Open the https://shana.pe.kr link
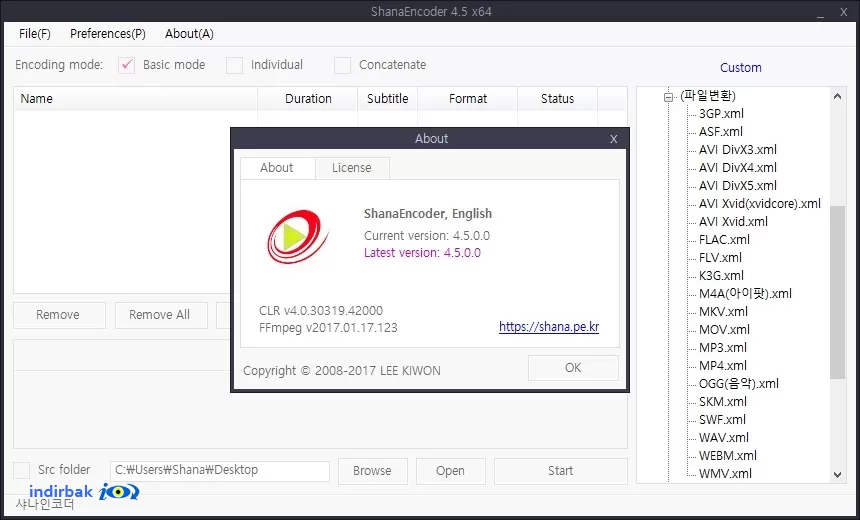860x520 pixels. 549,327
